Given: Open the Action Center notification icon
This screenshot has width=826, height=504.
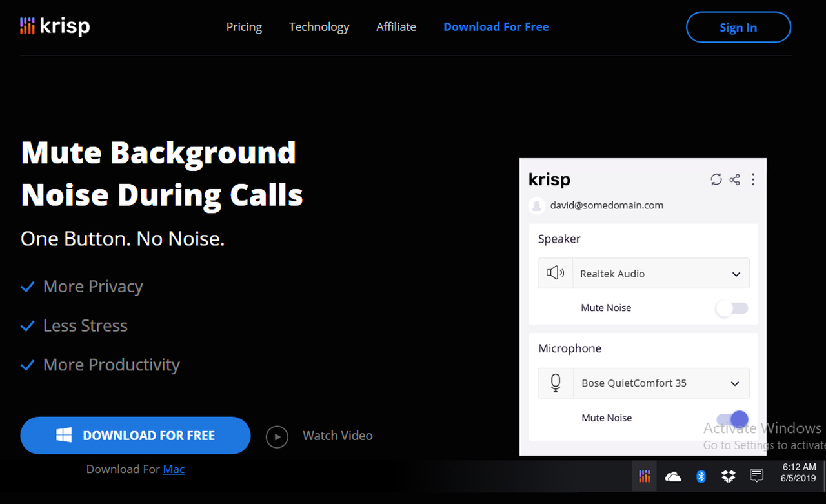Looking at the screenshot, I should pos(757,476).
